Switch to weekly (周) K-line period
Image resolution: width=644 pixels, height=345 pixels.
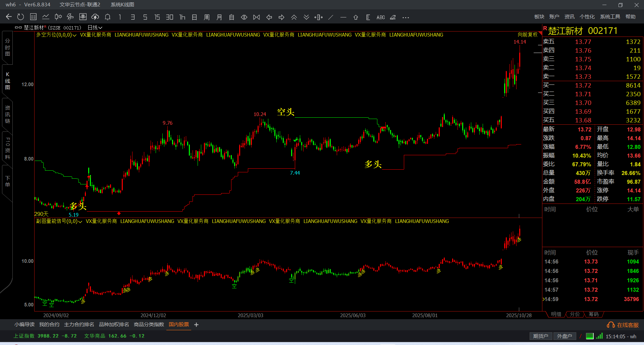207,17
